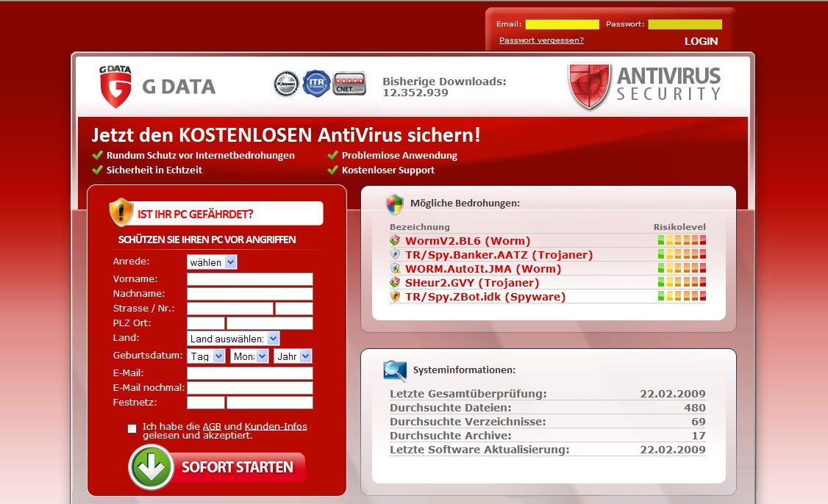Click the Letzte Software Aktualisierung date
The width and height of the screenshot is (828, 504).
pyautogui.click(x=673, y=450)
